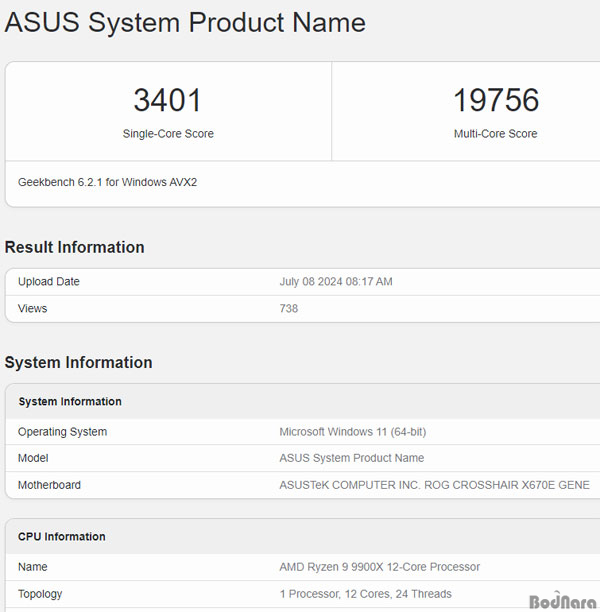
Task: Click the Geekbench 6.2.1 for Windows AVX2 text
Action: tap(107, 182)
